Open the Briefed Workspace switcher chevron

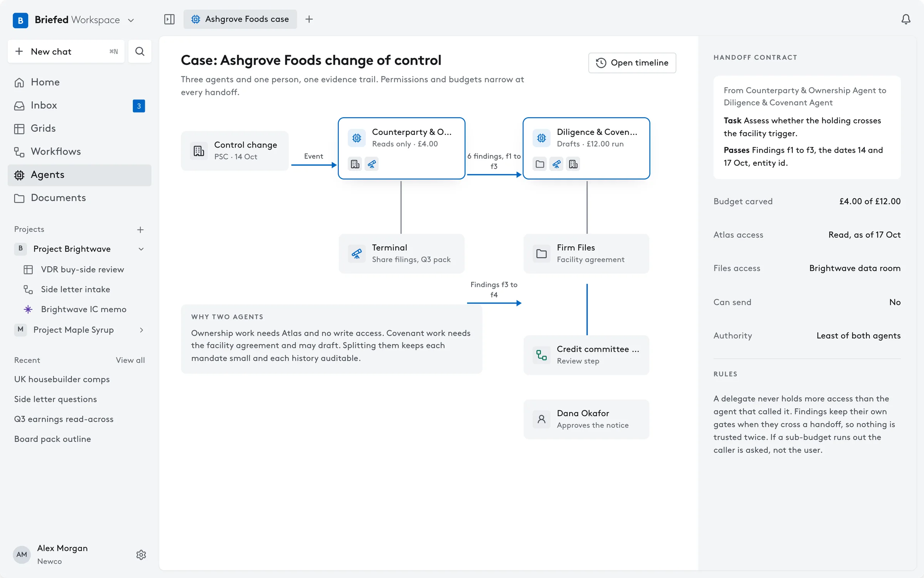click(x=131, y=20)
